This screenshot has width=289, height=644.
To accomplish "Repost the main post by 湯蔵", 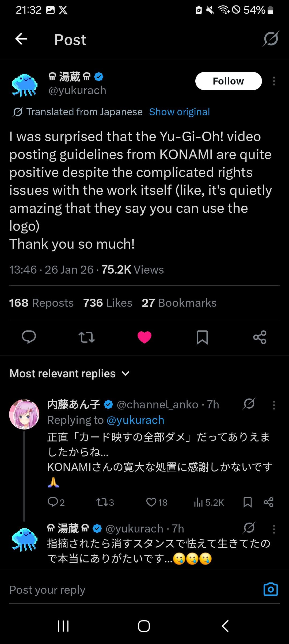I will (x=87, y=337).
